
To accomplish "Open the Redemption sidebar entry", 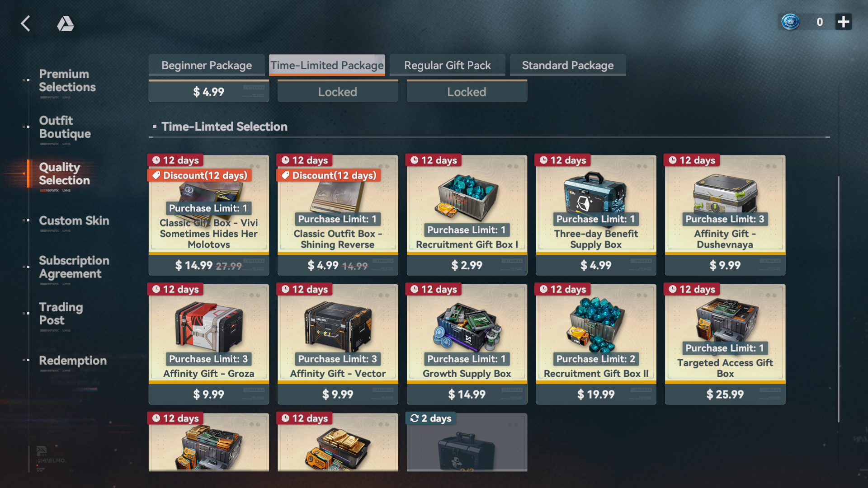I will point(73,361).
